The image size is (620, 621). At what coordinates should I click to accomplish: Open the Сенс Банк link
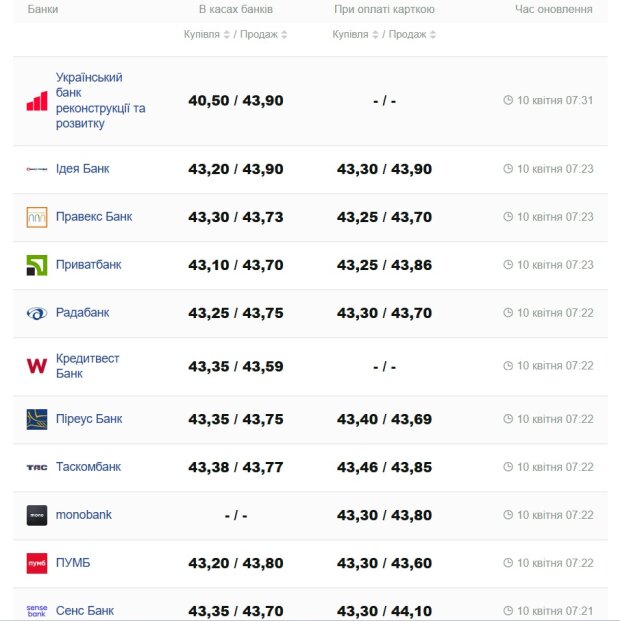tap(85, 611)
